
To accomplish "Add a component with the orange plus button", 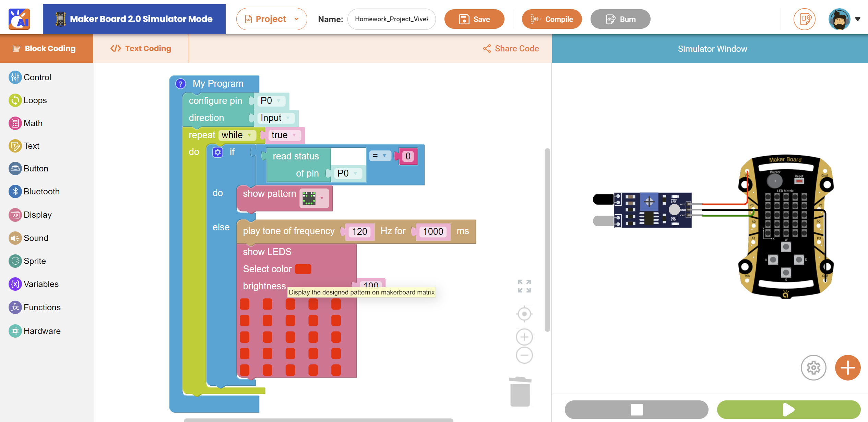I will click(x=847, y=368).
